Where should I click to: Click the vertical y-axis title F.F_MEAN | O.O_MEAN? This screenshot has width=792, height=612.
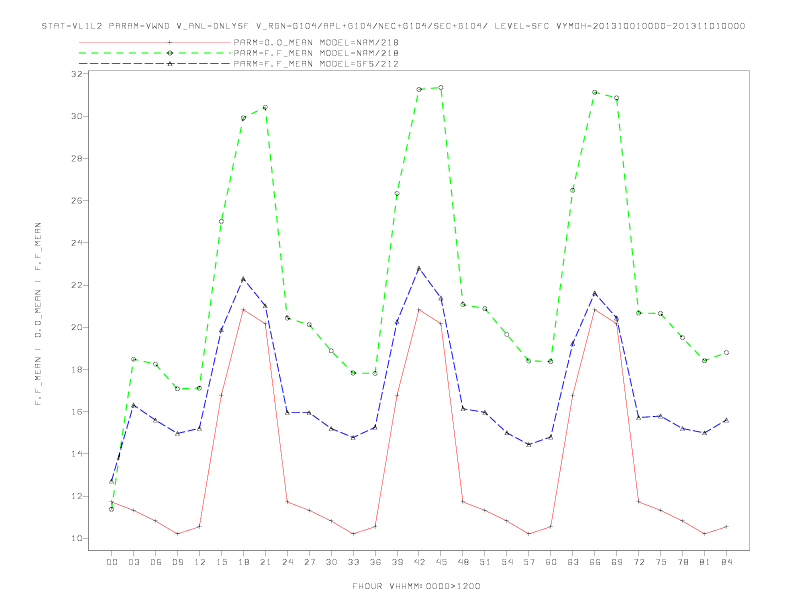coord(38,314)
